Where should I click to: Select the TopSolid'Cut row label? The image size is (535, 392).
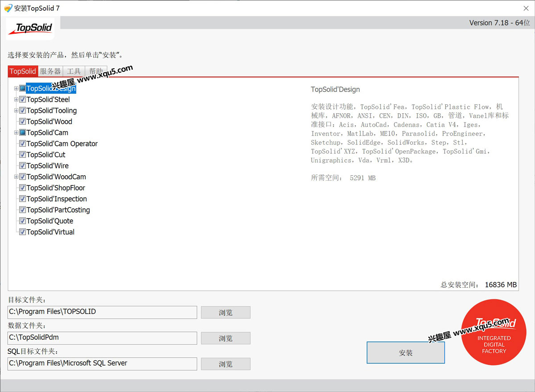click(x=46, y=155)
